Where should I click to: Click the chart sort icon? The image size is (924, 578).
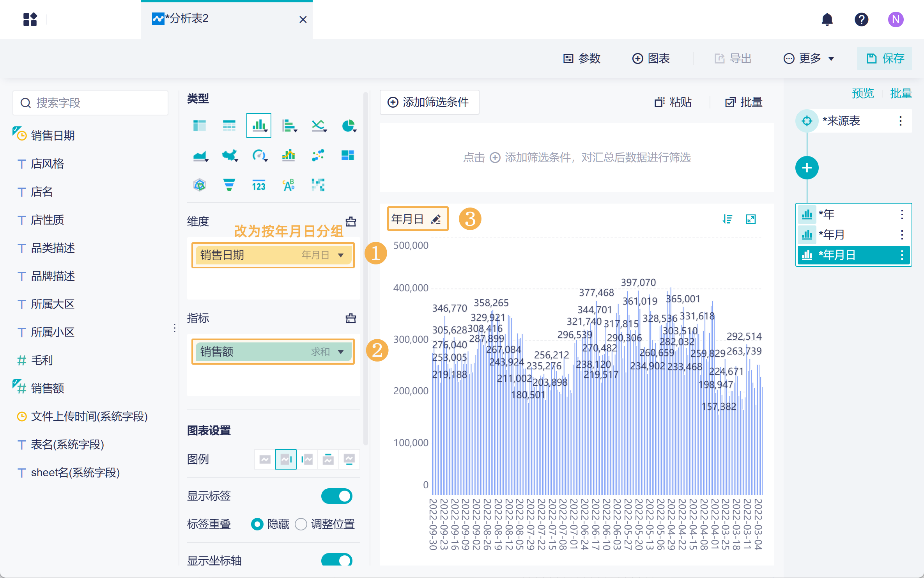click(728, 219)
